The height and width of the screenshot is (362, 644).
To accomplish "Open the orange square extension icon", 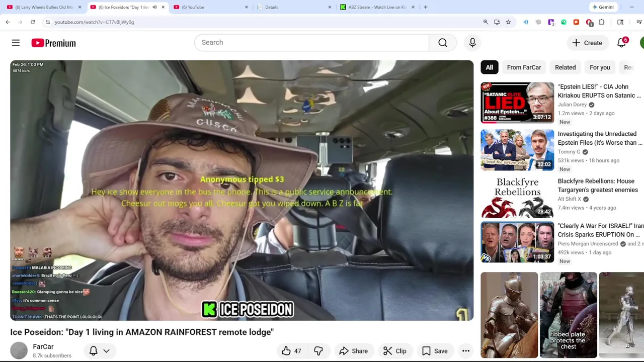I will tap(576, 22).
